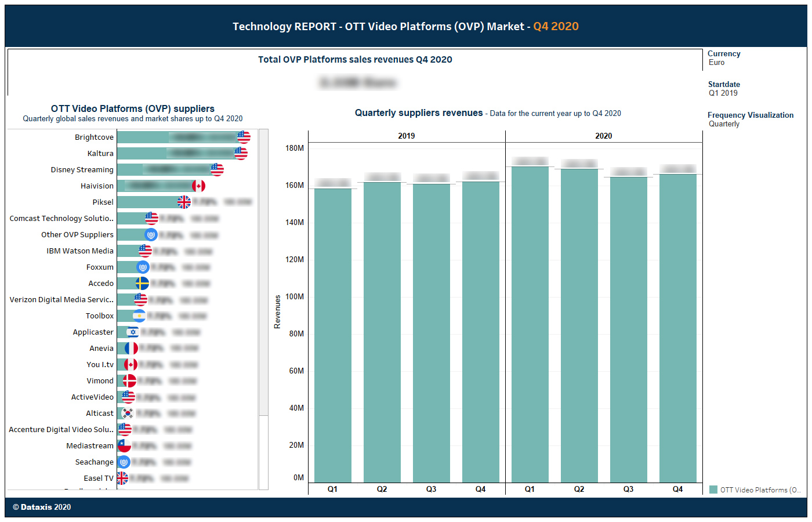The width and height of the screenshot is (812, 522).
Task: Select the 2020 Q2 revenue bar
Action: coord(579,325)
